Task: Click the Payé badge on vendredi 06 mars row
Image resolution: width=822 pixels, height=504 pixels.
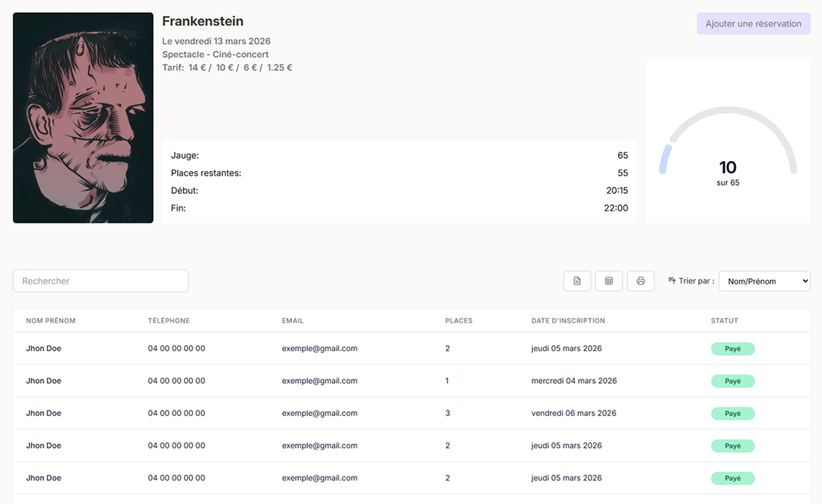Action: 733,414
